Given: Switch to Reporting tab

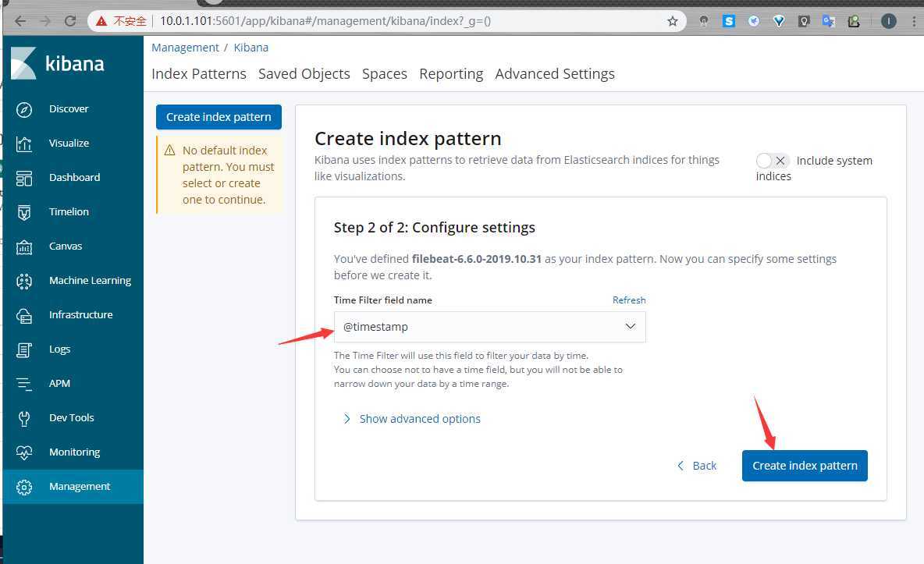Looking at the screenshot, I should click(451, 73).
